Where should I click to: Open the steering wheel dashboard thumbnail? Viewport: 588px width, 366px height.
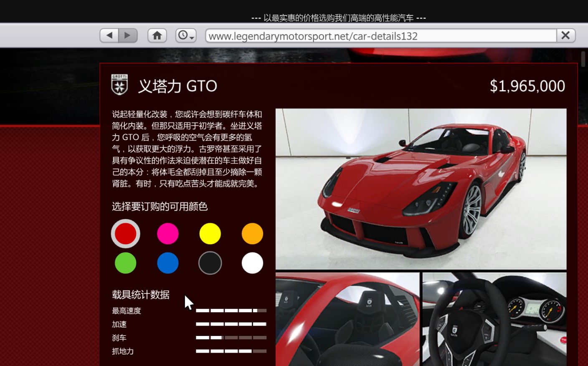click(494, 319)
